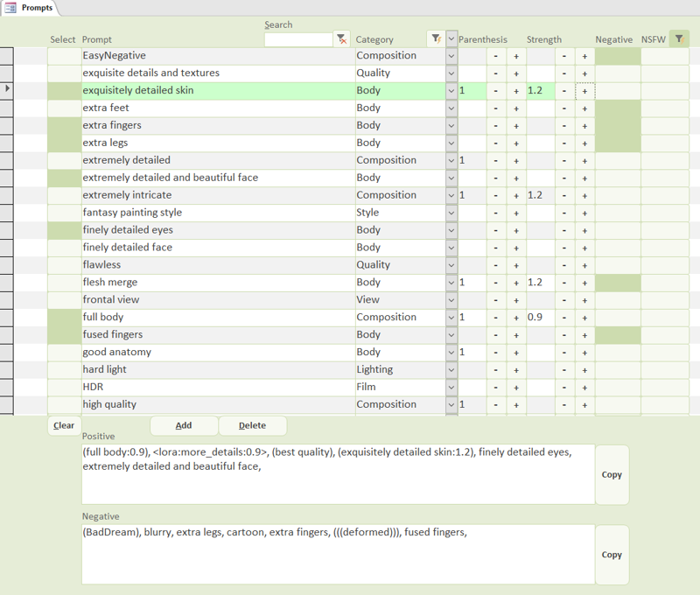Toggle Select for exquisitely detailed skin
This screenshot has height=595, width=700.
[64, 91]
